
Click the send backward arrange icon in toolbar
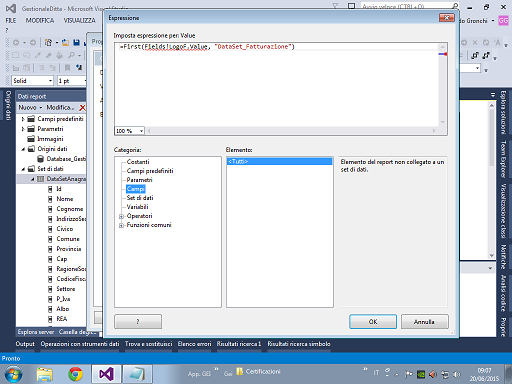click(486, 55)
